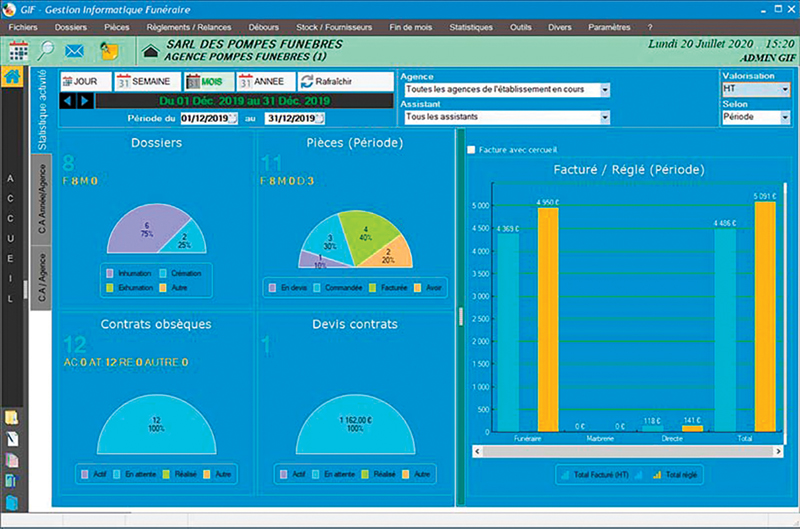This screenshot has height=529, width=800.
Task: Click chart scrollbar left arrow
Action: click(x=477, y=451)
